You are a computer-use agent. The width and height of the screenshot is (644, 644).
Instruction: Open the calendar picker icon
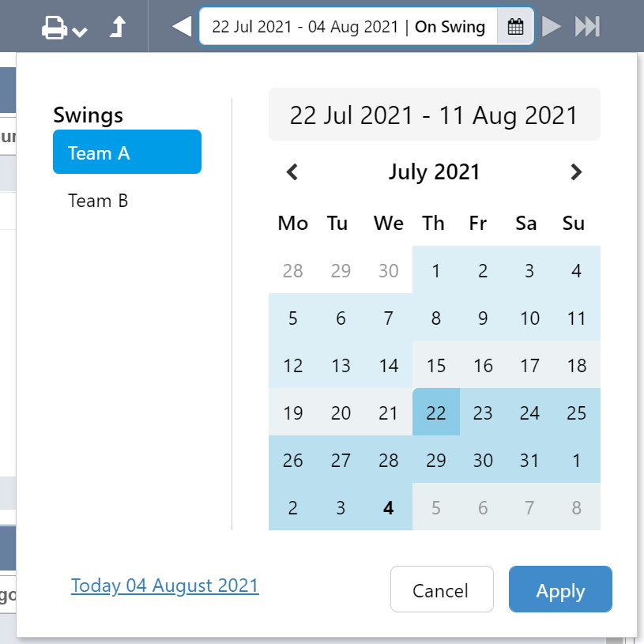click(515, 27)
